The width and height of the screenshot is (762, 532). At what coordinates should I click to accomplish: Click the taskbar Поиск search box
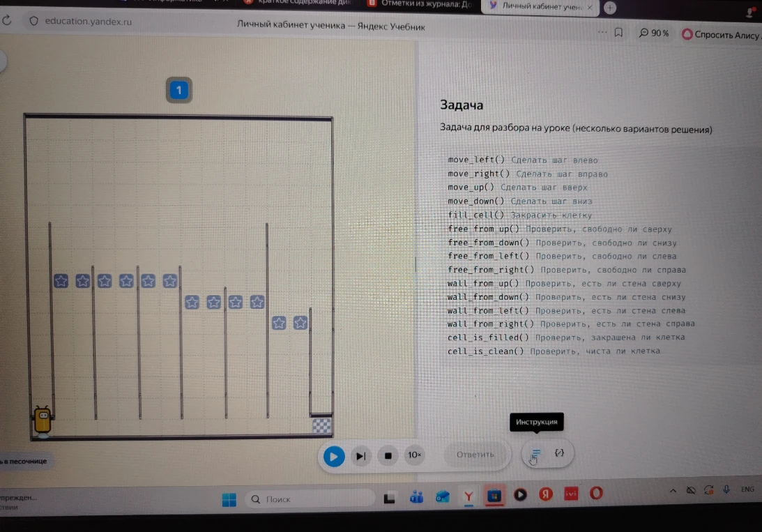[x=310, y=499]
